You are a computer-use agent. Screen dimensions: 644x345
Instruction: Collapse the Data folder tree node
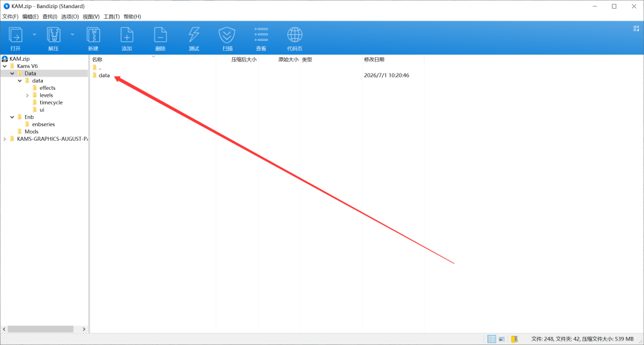point(13,74)
